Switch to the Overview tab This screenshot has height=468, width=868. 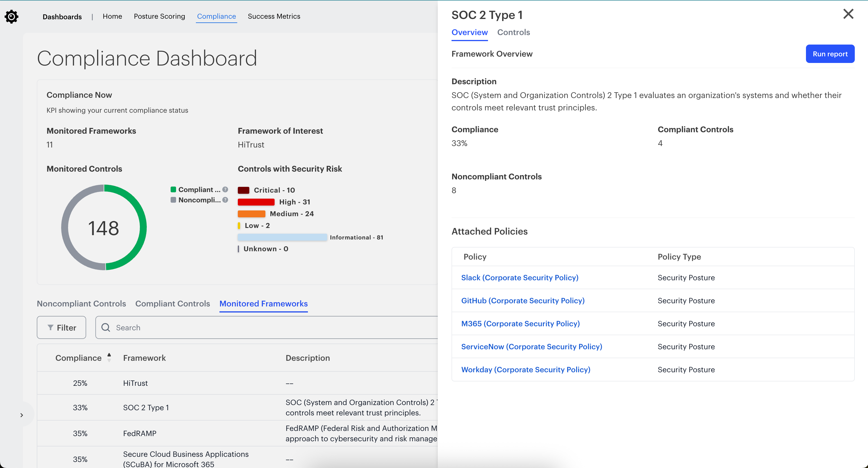(x=469, y=32)
